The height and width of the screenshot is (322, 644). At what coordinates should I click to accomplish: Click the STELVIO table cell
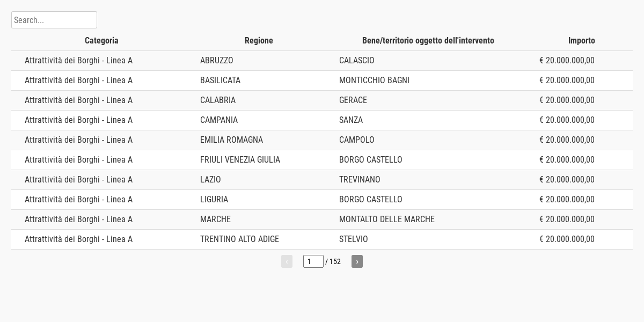pyautogui.click(x=354, y=239)
